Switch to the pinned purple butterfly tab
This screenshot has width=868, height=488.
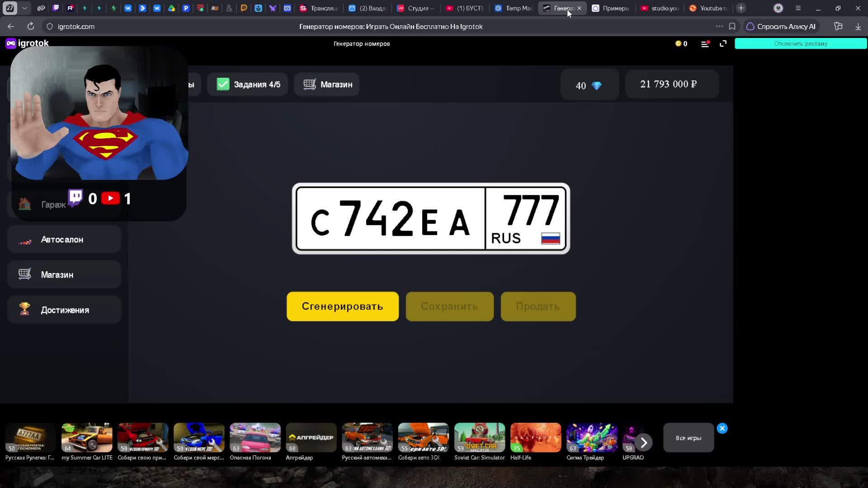pyautogui.click(x=273, y=8)
